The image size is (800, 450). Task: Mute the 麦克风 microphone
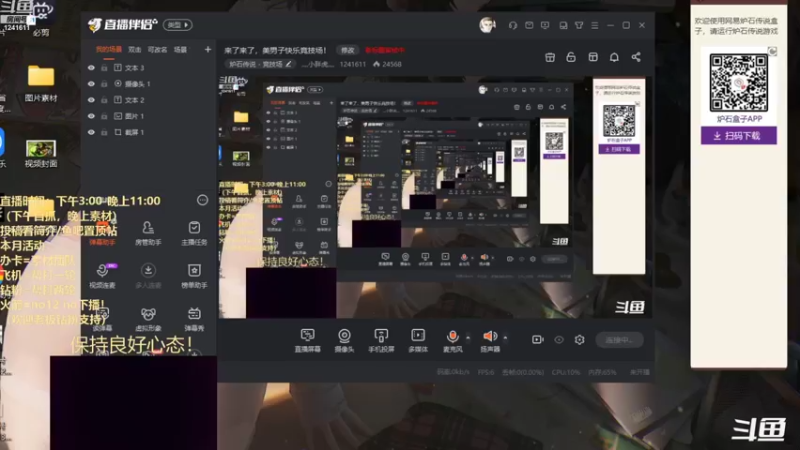pos(452,340)
